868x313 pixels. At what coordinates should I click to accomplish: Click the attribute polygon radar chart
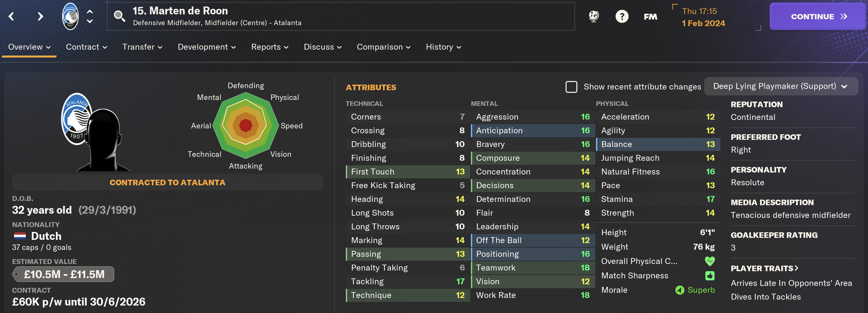[246, 125]
